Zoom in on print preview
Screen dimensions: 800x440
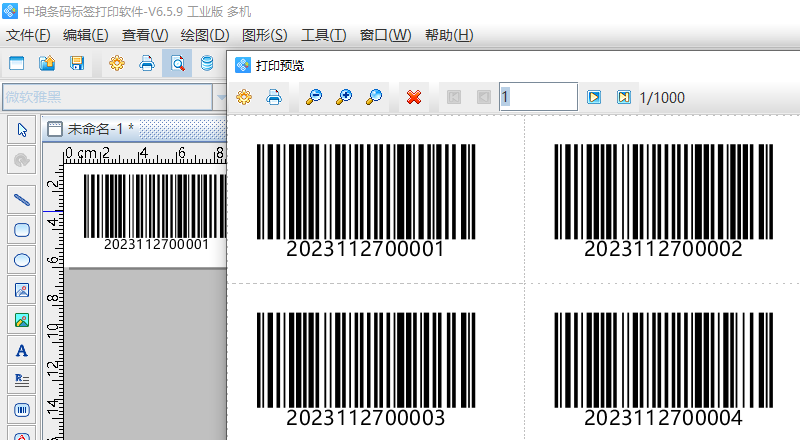click(x=344, y=97)
